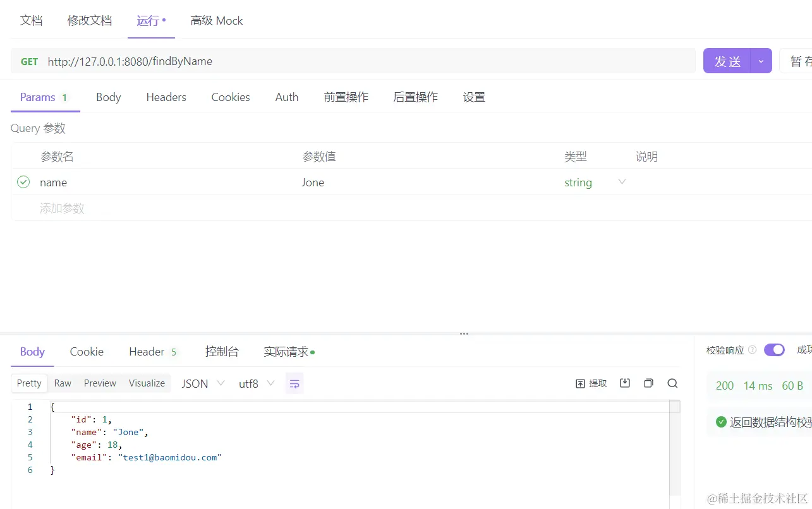The width and height of the screenshot is (812, 509).
Task: Select the Pretty view mode
Action: (x=29, y=383)
